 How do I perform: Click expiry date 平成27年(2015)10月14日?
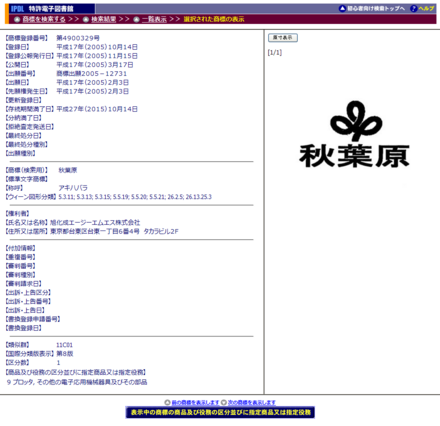click(x=97, y=109)
